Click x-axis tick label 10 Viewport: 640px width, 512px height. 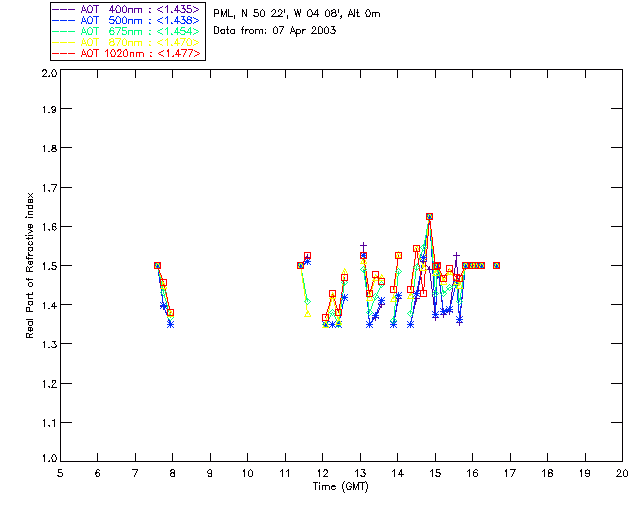tap(247, 473)
